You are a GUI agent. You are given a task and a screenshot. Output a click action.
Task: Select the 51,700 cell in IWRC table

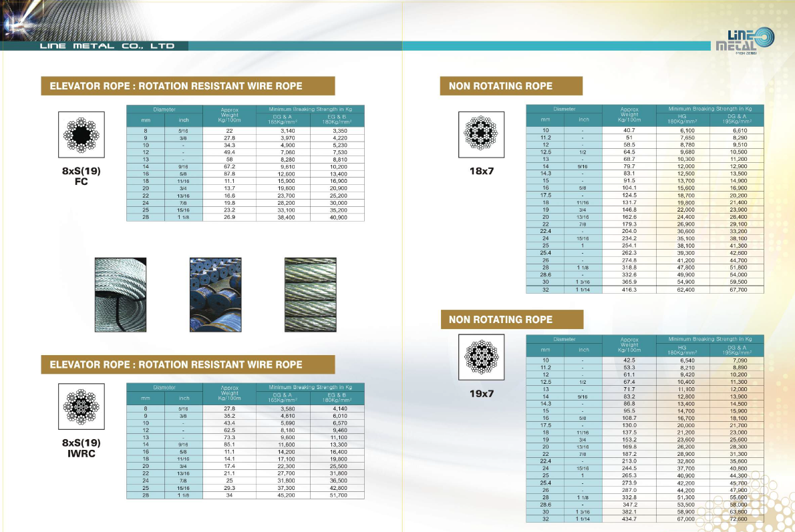[337, 495]
